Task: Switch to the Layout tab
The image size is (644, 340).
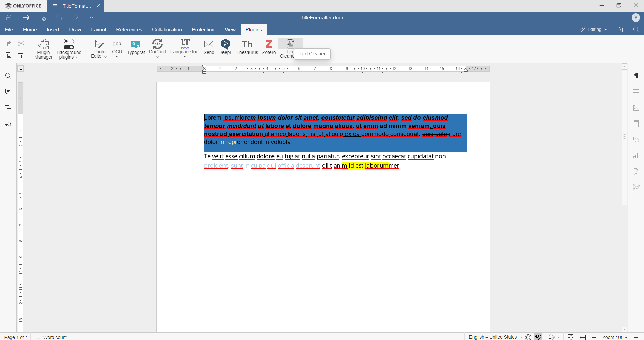Action: (x=99, y=30)
